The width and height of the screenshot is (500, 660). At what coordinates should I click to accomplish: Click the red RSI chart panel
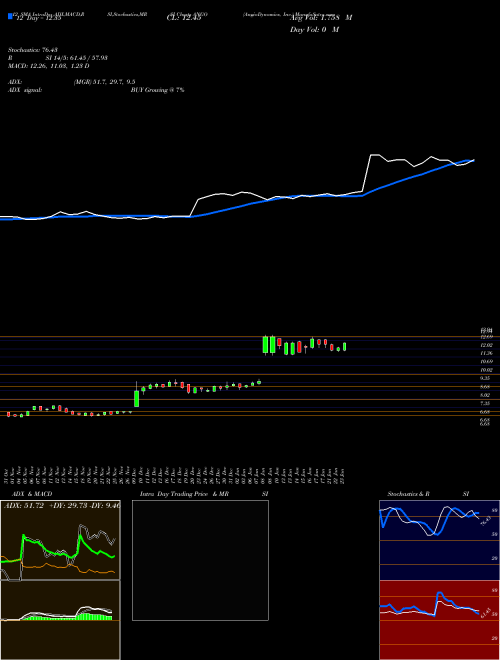pyautogui.click(x=439, y=620)
